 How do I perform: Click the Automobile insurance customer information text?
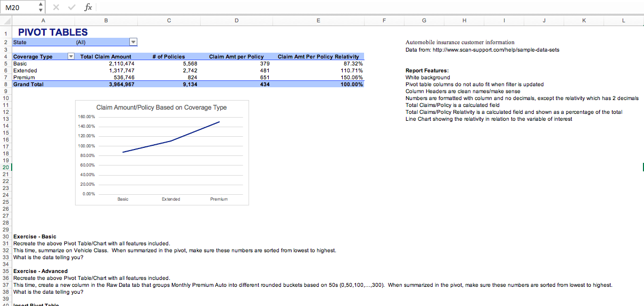click(x=460, y=42)
